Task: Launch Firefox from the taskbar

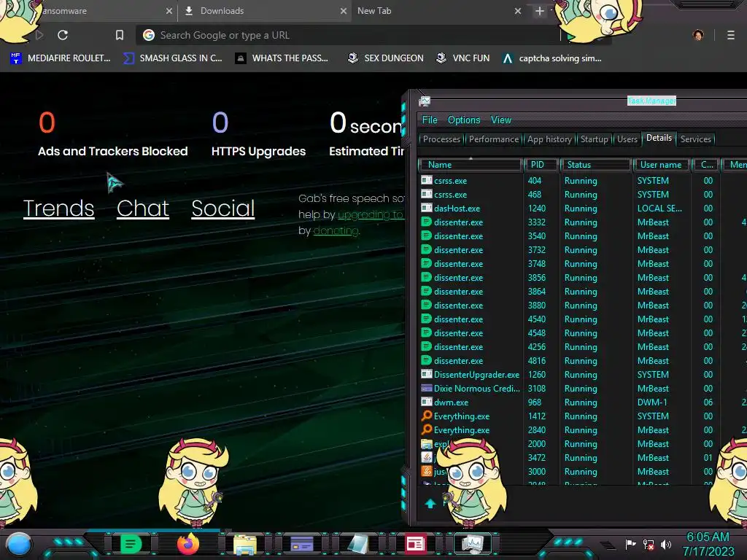Action: coord(188,544)
